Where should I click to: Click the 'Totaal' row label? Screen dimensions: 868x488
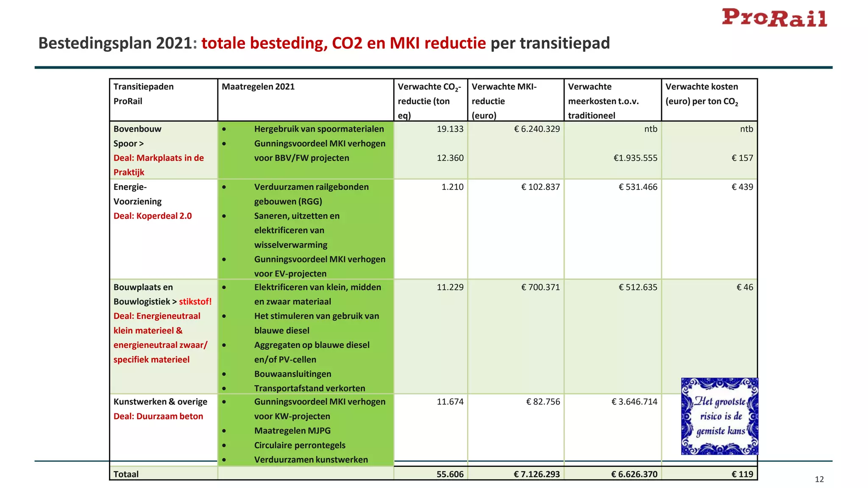(x=126, y=474)
